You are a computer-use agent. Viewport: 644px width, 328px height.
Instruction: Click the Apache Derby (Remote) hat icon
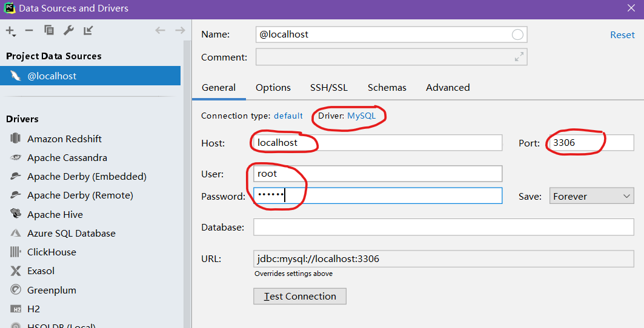point(16,195)
